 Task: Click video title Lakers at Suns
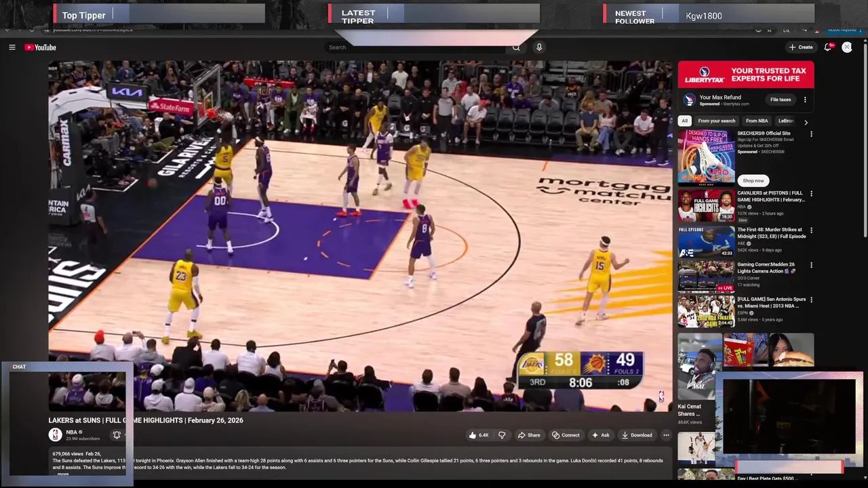point(146,420)
